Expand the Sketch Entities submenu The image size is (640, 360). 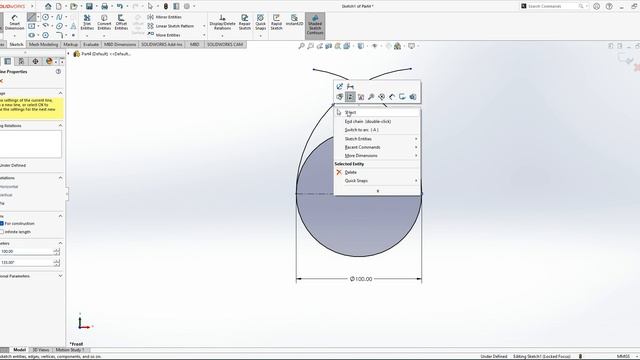[x=377, y=139]
